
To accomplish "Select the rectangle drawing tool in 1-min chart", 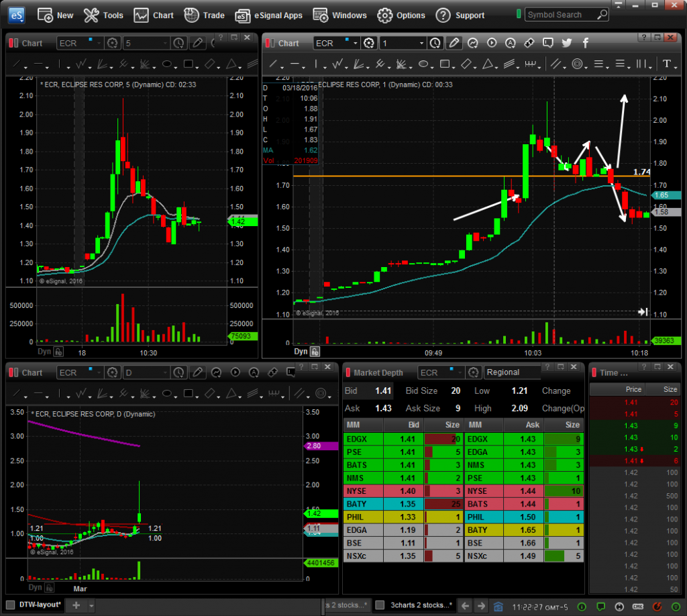I will (x=444, y=64).
